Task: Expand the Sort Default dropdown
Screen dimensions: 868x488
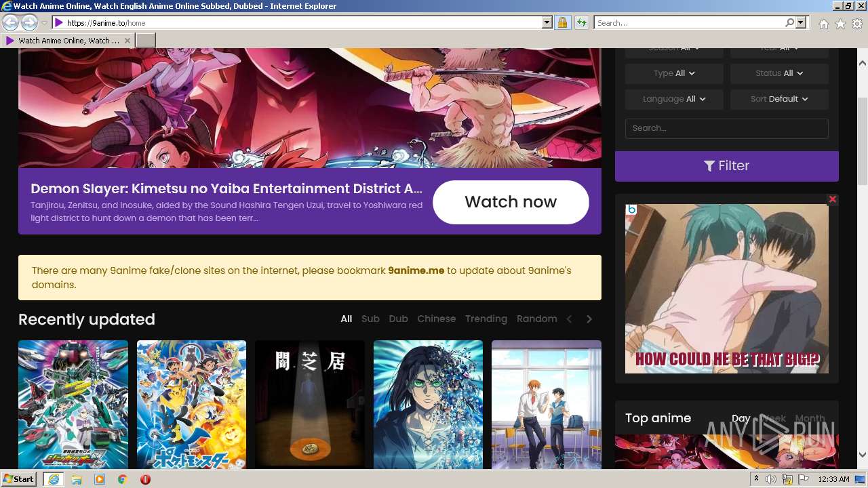Action: [x=779, y=99]
